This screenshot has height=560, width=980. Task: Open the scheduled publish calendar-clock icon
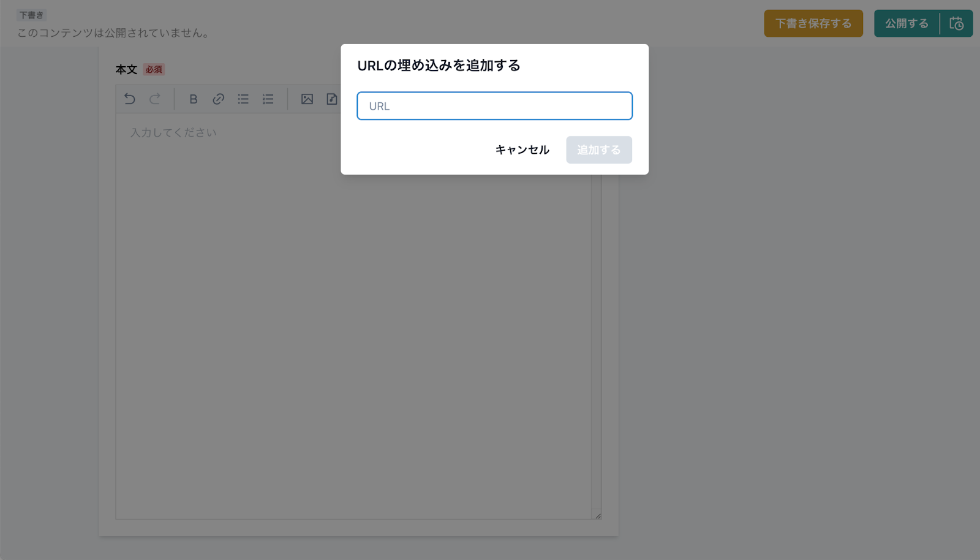tap(956, 23)
